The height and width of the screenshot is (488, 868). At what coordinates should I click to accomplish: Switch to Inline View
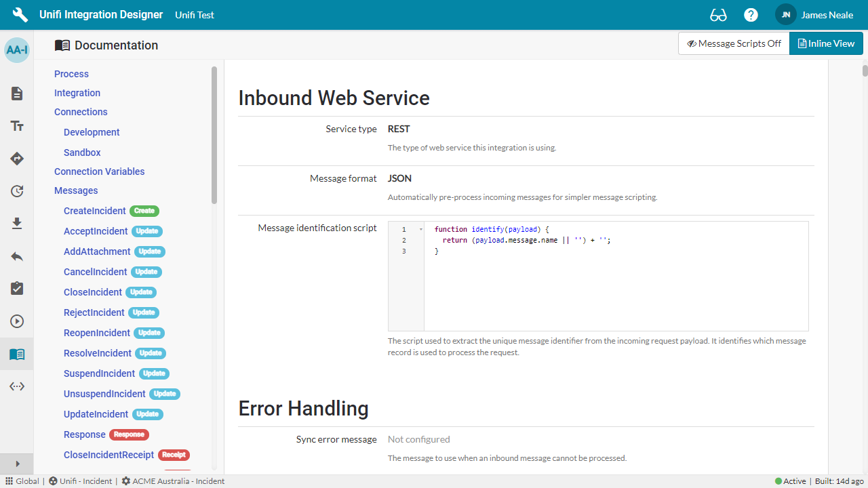(826, 43)
